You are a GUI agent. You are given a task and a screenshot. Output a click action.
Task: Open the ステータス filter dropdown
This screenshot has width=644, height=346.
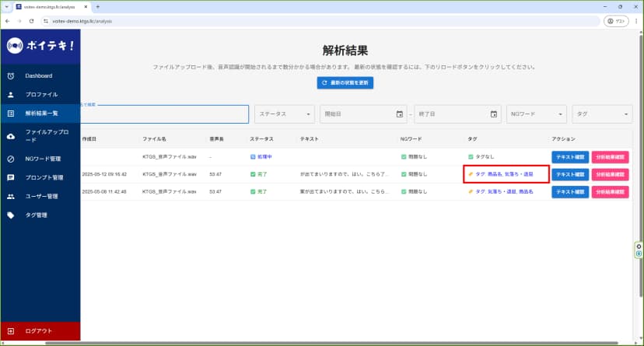point(285,114)
